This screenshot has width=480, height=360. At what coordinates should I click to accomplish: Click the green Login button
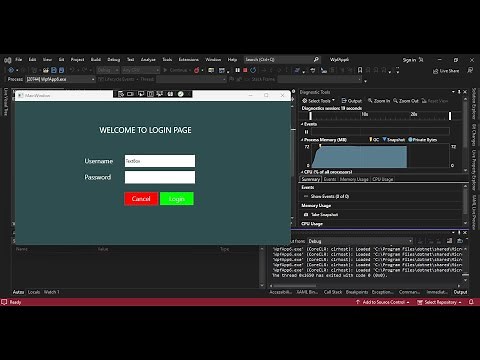pos(177,199)
